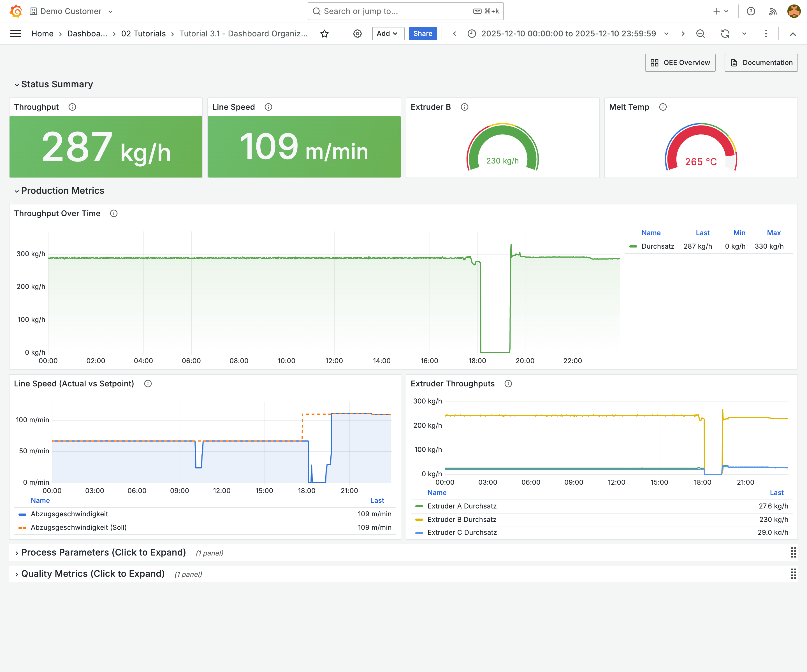The height and width of the screenshot is (672, 807).
Task: Collapse the Status Summary row
Action: (x=57, y=85)
